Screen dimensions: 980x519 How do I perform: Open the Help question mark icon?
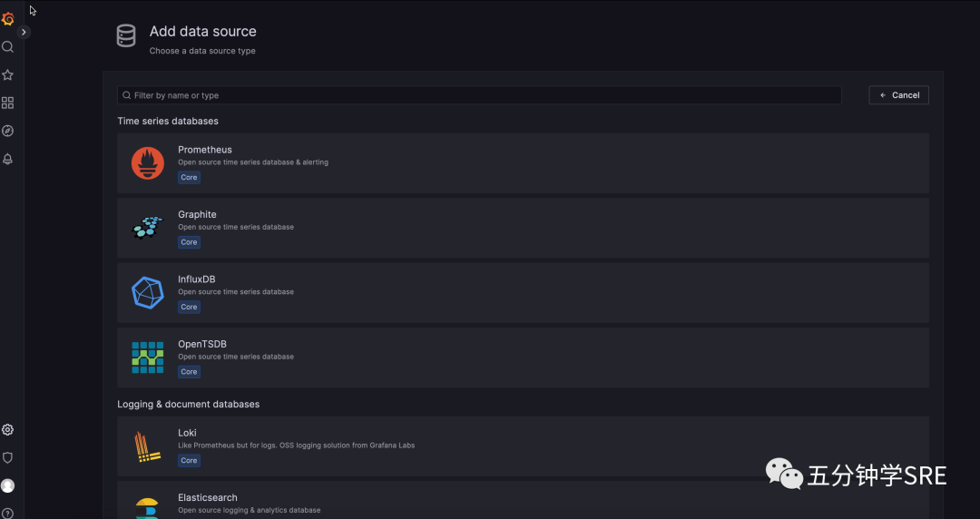pyautogui.click(x=7, y=514)
